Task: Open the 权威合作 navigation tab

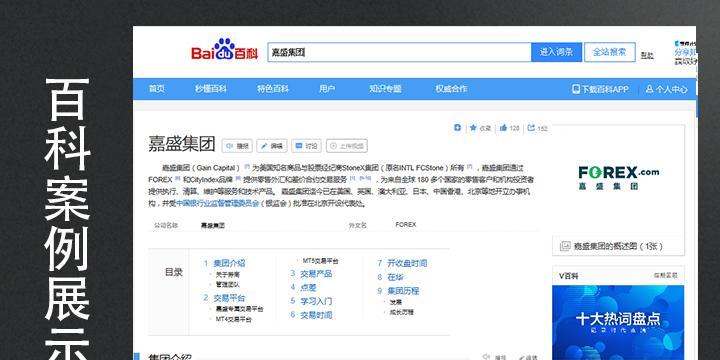Action: (x=451, y=89)
